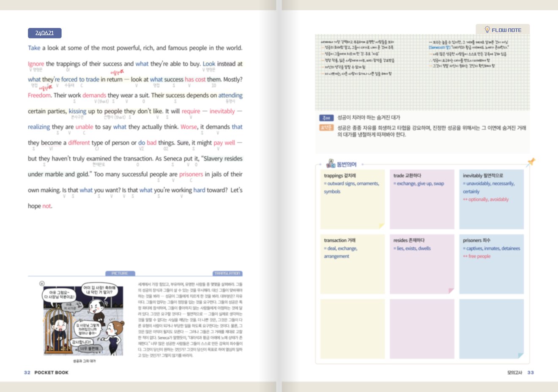
Task: Click the blue word 'Take' opening the passage
Action: (34, 48)
